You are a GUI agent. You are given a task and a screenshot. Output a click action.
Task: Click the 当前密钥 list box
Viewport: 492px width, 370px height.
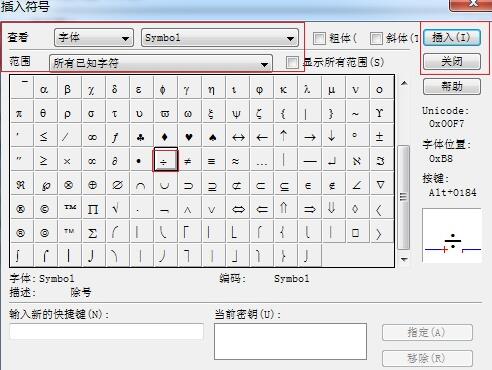(290, 341)
